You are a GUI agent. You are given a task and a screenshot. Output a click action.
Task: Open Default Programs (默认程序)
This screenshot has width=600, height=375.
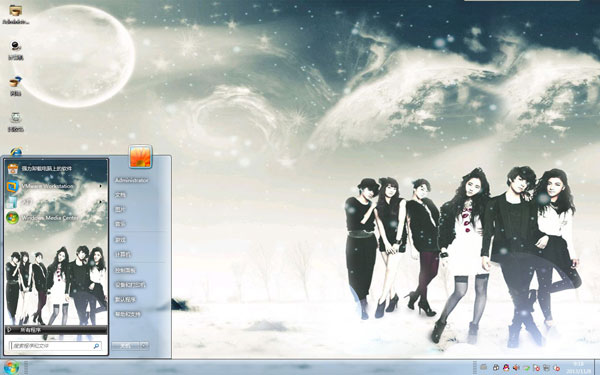click(125, 300)
